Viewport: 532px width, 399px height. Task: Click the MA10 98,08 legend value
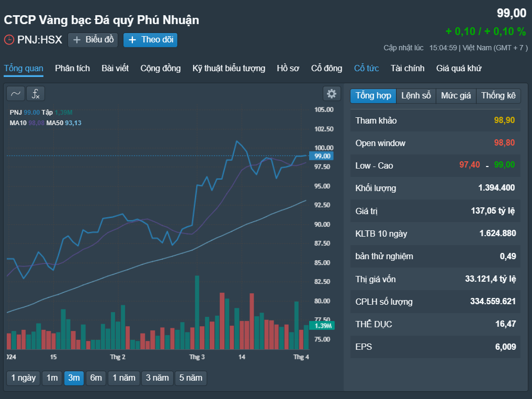pyautogui.click(x=36, y=123)
